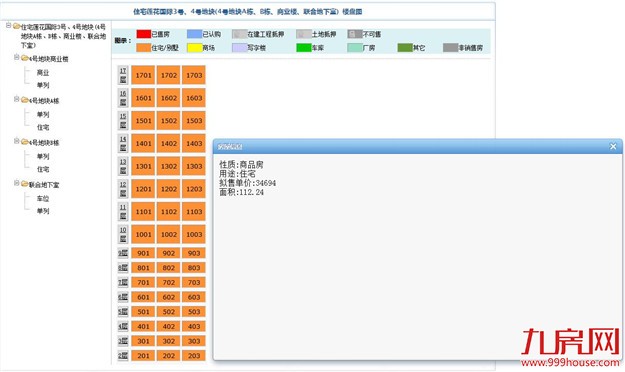Image resolution: width=625 pixels, height=372 pixels.
Task: Open room 1702 details
Action: [169, 75]
